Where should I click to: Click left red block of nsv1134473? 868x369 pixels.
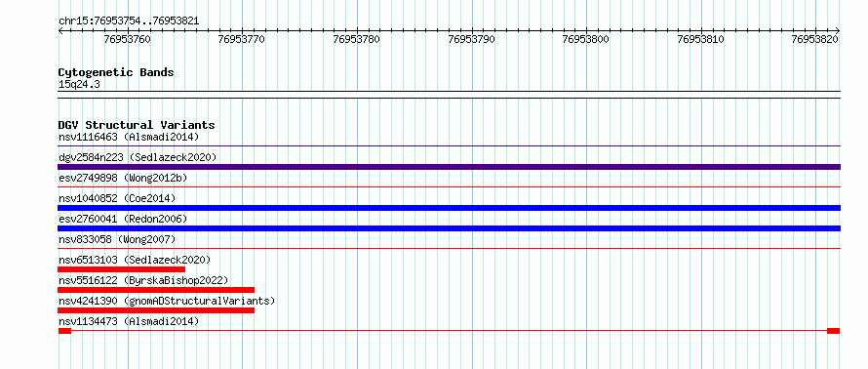click(64, 331)
